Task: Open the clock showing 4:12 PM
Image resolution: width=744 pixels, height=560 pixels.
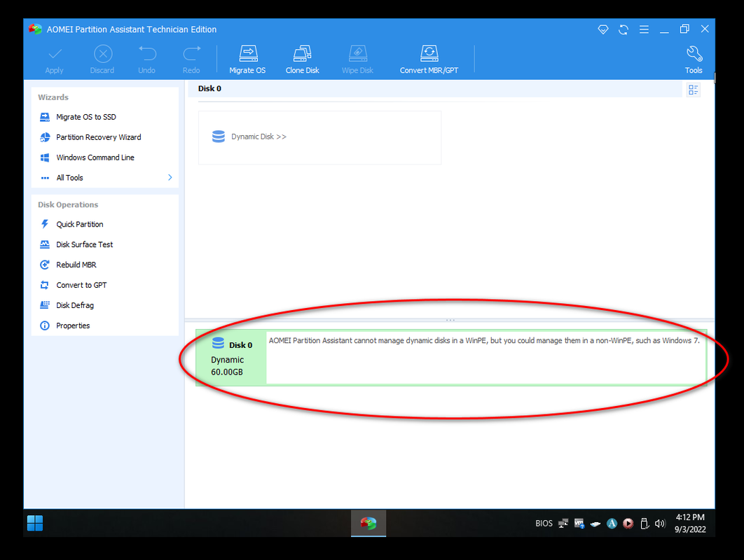Action: tap(690, 524)
